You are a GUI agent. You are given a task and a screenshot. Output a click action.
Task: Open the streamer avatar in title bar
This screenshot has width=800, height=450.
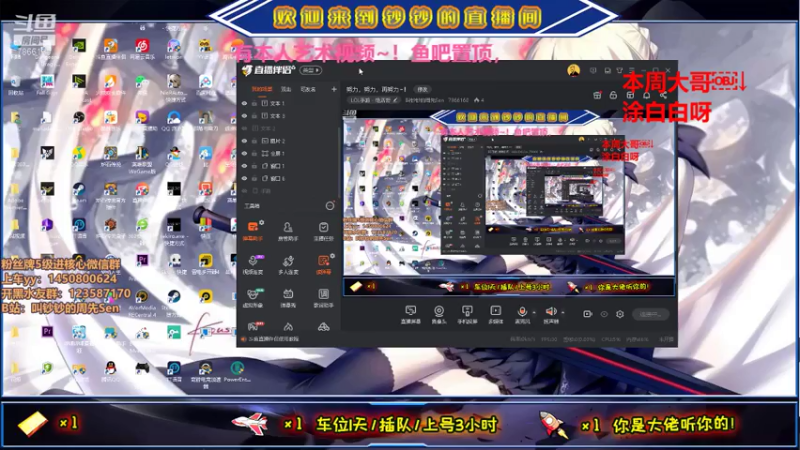(573, 70)
